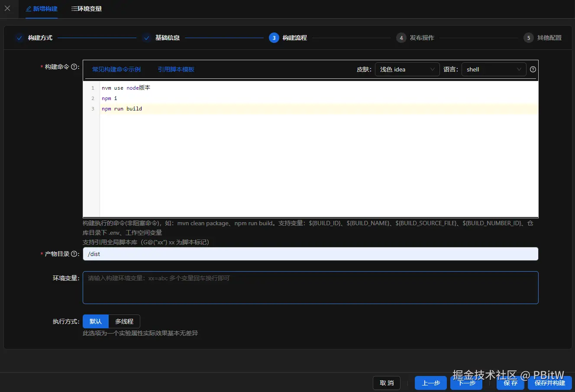Click code line 'npm run build'
Image resolution: width=575 pixels, height=392 pixels.
tap(122, 109)
